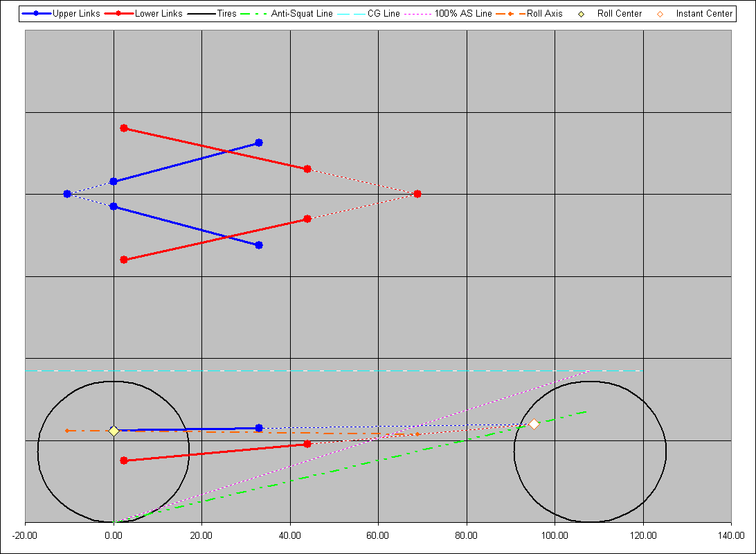Click the side-view red lower link axle end
756x554 pixels.
point(124,461)
